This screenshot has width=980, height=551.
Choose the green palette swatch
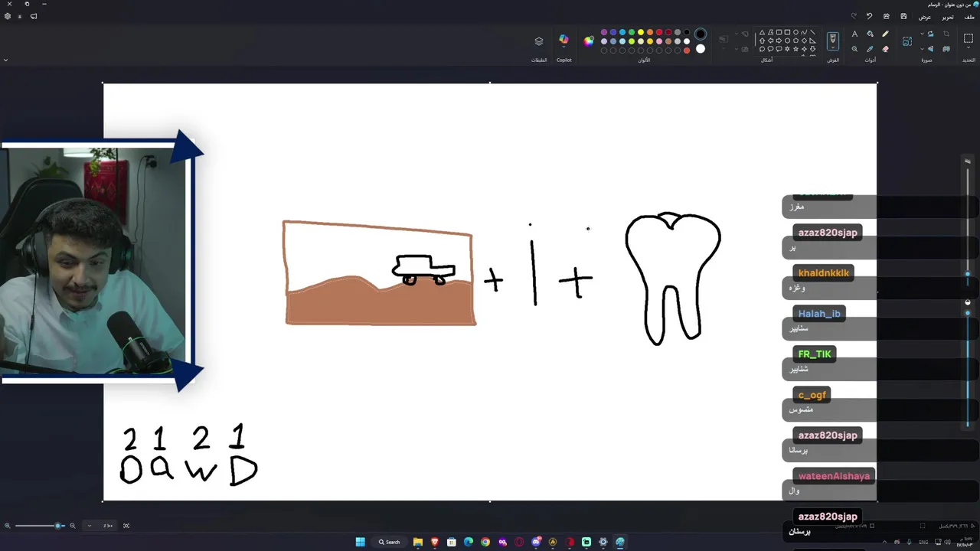click(632, 32)
